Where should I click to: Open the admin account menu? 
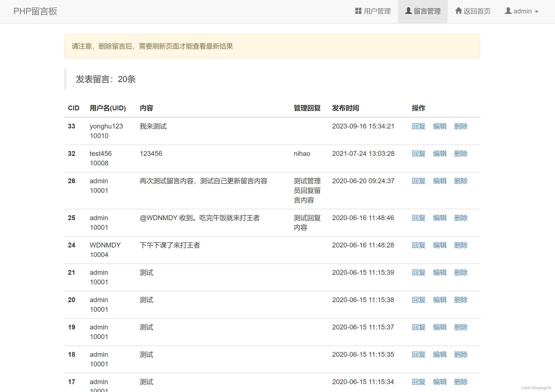click(x=521, y=11)
